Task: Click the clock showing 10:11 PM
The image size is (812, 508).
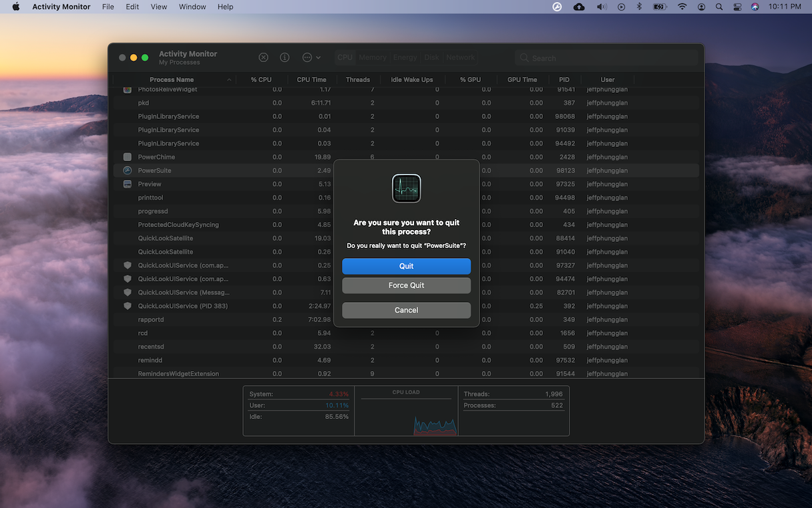Action: (x=785, y=7)
